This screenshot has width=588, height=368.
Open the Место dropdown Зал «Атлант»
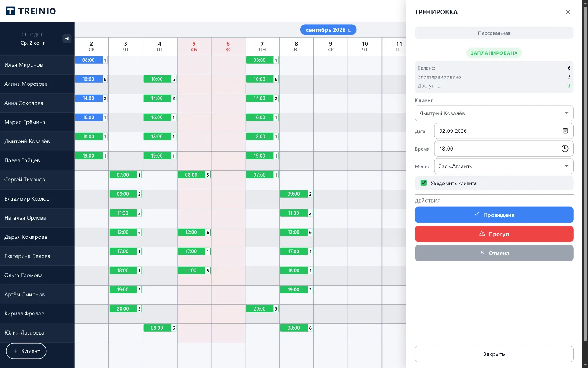(x=503, y=166)
